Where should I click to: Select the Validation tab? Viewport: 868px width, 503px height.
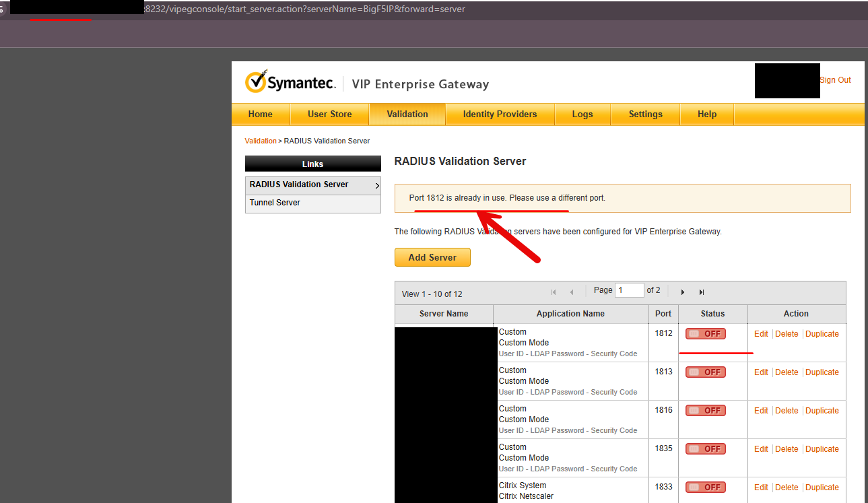click(407, 114)
